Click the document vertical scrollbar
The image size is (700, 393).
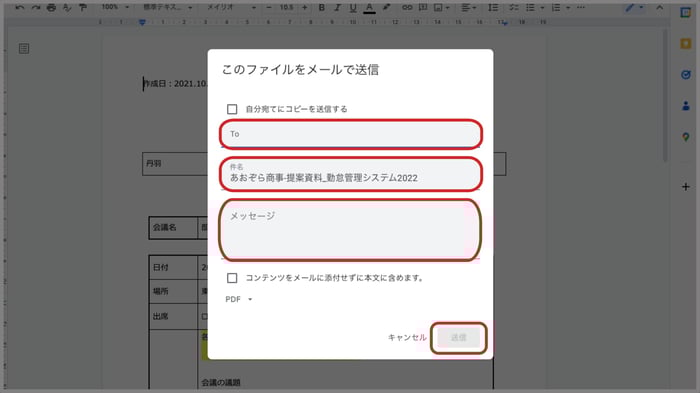point(665,96)
